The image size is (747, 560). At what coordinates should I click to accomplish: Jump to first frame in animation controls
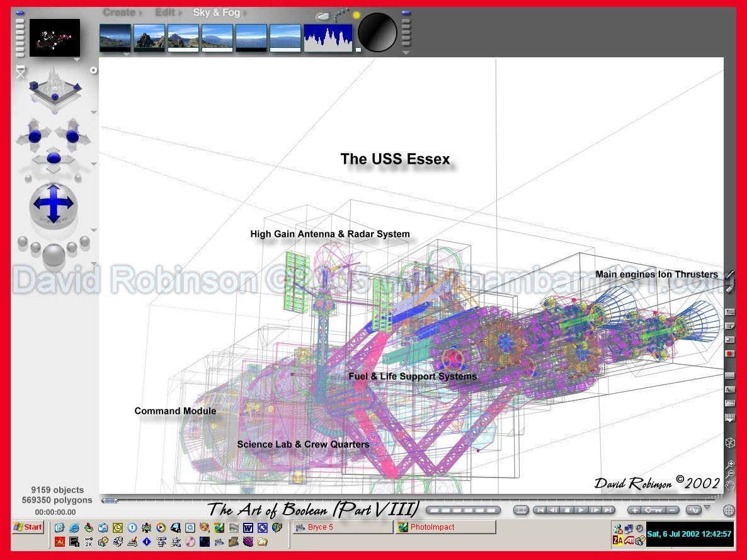(x=540, y=510)
